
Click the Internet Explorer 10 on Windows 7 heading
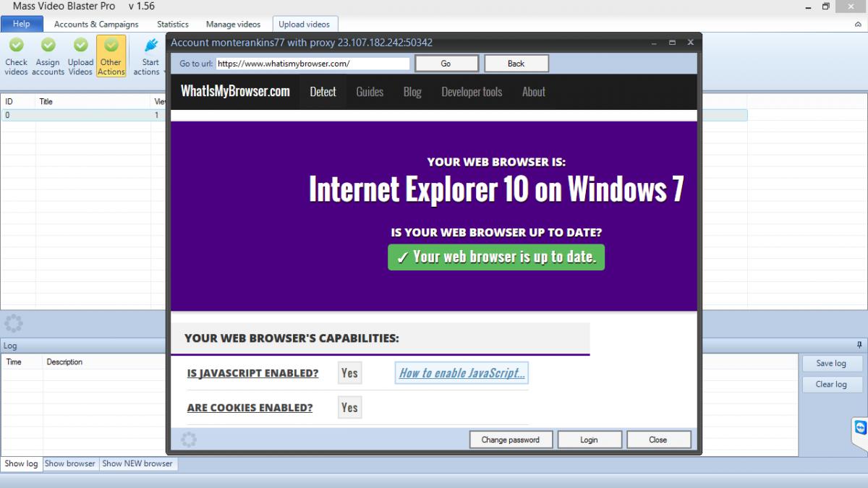[x=496, y=189]
